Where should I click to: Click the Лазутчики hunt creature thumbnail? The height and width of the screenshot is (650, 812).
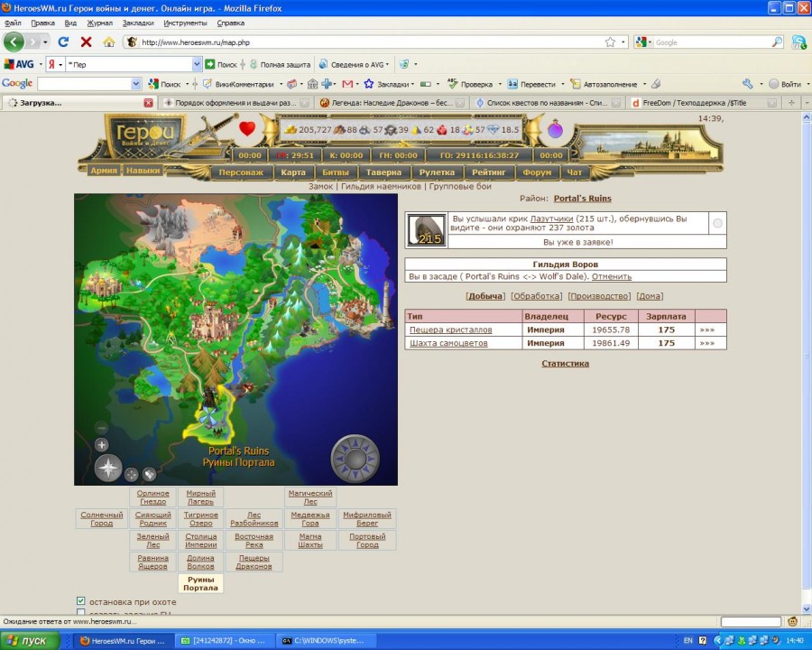pos(427,229)
